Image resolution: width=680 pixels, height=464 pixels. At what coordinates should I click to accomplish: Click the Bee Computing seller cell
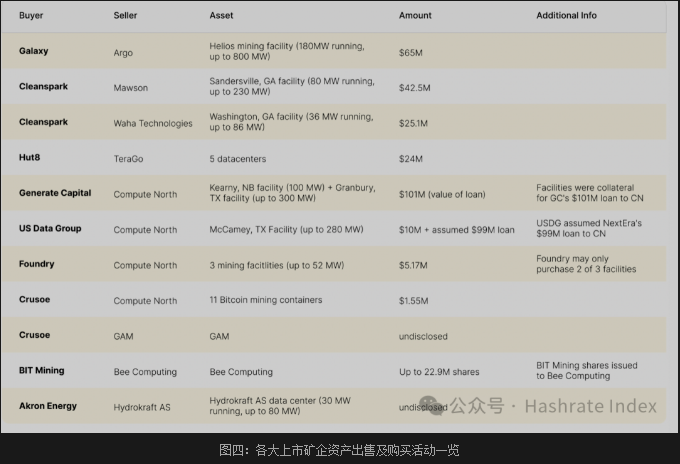pyautogui.click(x=145, y=372)
